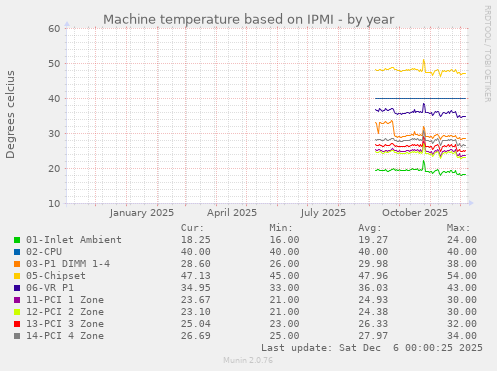Click the 'Cur:' column header
The height and width of the screenshot is (371, 497).
(x=192, y=228)
